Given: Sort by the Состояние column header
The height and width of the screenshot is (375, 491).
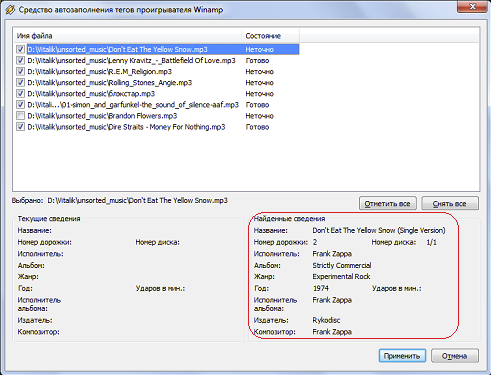Looking at the screenshot, I should tap(270, 36).
